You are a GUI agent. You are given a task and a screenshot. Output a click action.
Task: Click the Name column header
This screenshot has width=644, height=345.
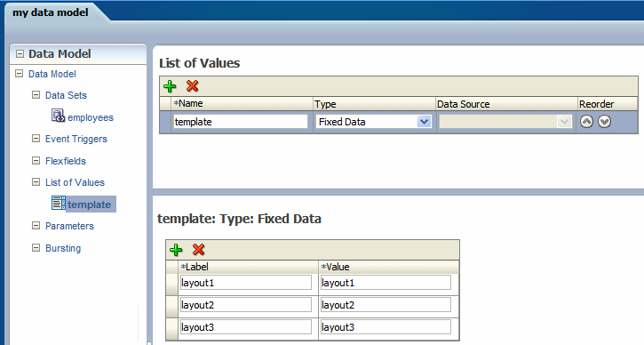242,104
